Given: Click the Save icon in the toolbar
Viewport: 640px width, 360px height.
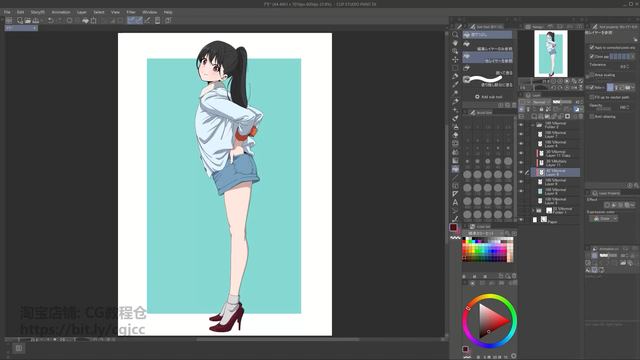Looking at the screenshot, I should coord(36,20).
